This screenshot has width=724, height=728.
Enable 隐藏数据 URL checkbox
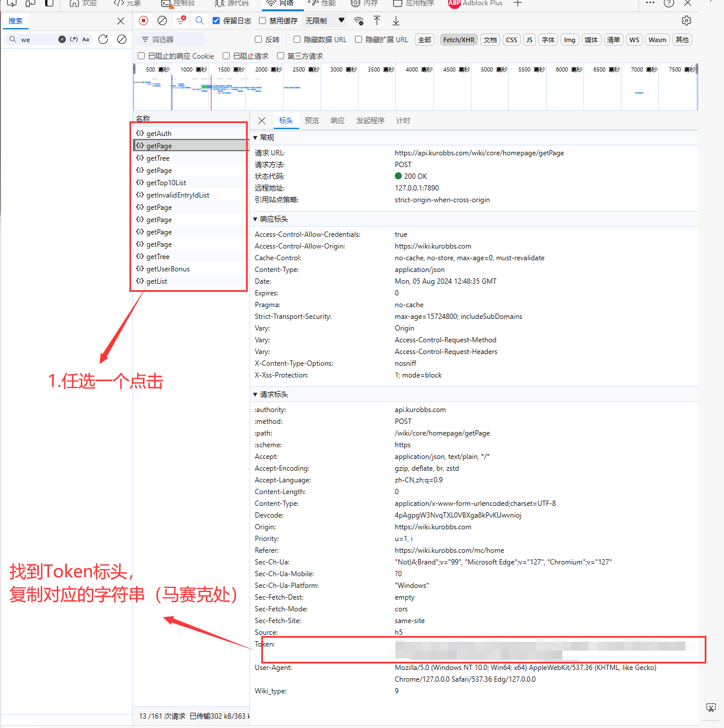pos(297,39)
